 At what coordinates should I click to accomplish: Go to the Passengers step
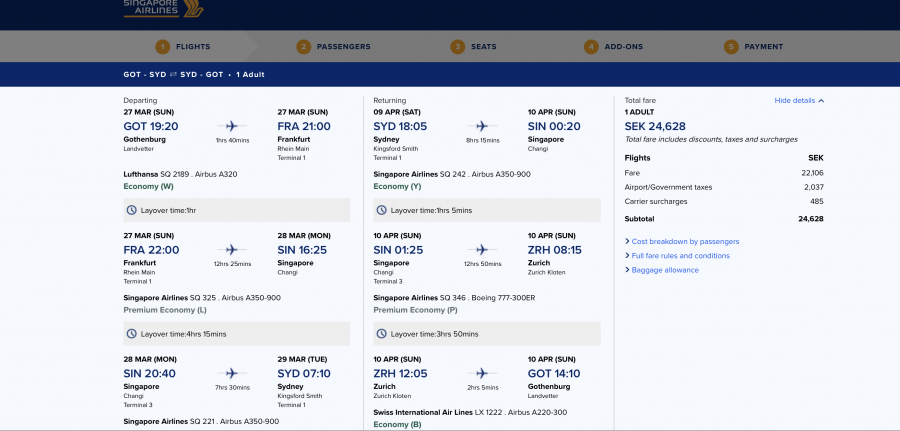tap(333, 46)
